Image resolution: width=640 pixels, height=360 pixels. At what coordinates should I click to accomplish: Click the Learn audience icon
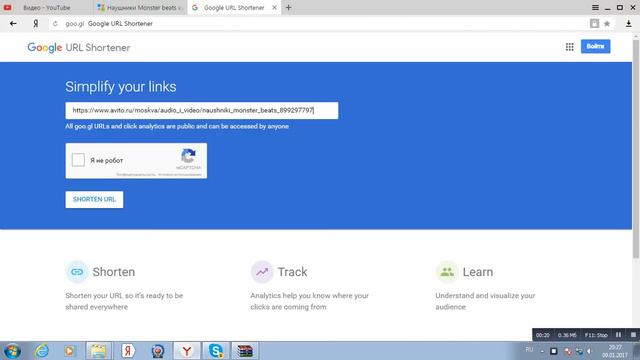447,272
